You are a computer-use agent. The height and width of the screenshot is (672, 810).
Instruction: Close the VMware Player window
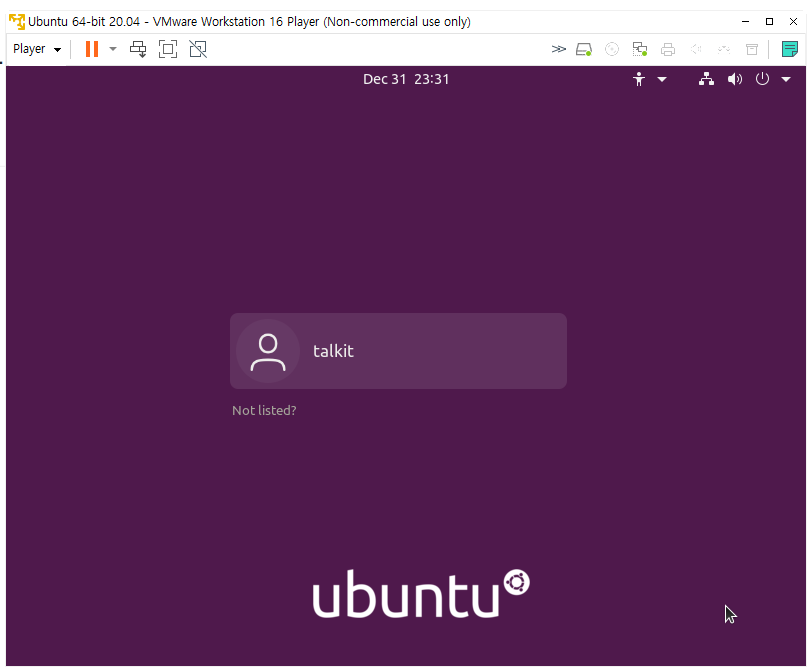tap(793, 22)
